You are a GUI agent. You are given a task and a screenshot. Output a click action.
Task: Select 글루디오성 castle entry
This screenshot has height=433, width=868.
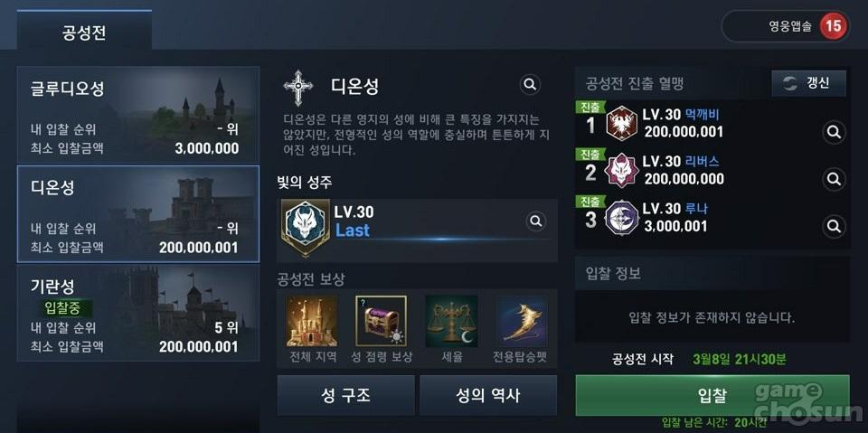(138, 115)
